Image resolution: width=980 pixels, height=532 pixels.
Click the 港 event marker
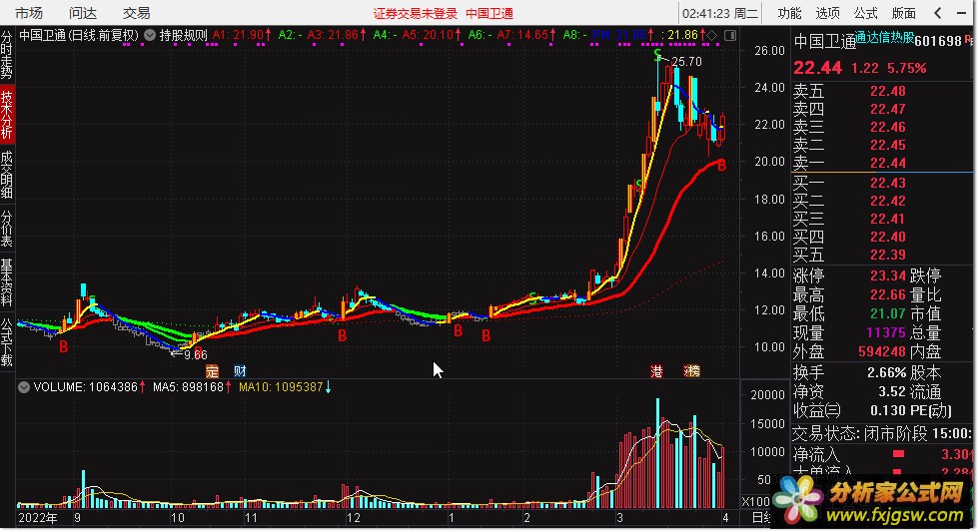[656, 371]
